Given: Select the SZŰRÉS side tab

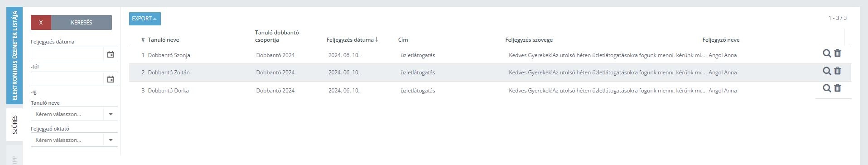Looking at the screenshot, I should coord(14,124).
